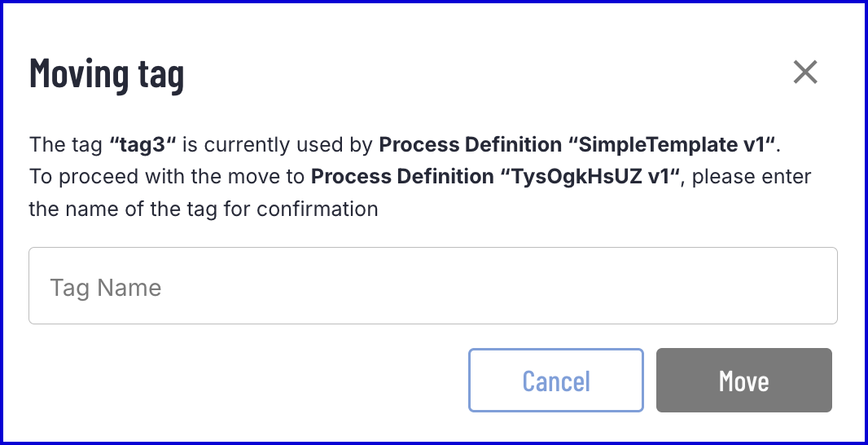Click the bold "SimpleTemplate v1" text
The image size is (868, 445).
pos(672,144)
